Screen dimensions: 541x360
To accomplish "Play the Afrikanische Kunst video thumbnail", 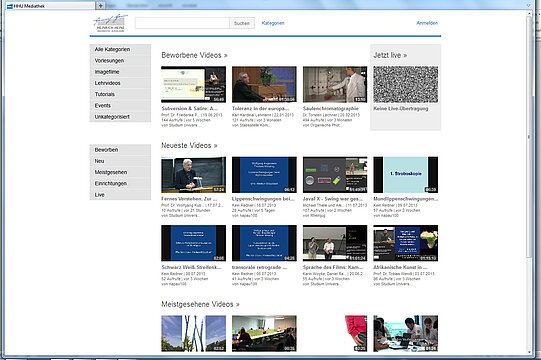I will pos(406,243).
